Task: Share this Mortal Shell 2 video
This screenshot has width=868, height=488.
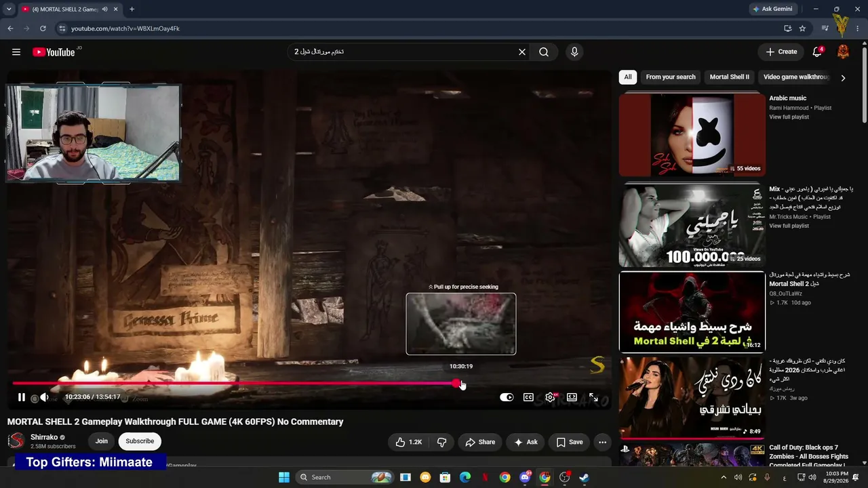Action: click(x=480, y=442)
